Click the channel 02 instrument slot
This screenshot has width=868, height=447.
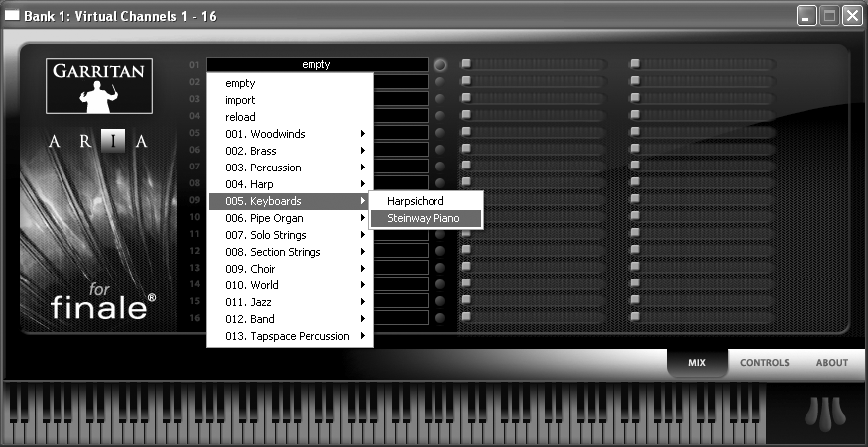pos(401,82)
